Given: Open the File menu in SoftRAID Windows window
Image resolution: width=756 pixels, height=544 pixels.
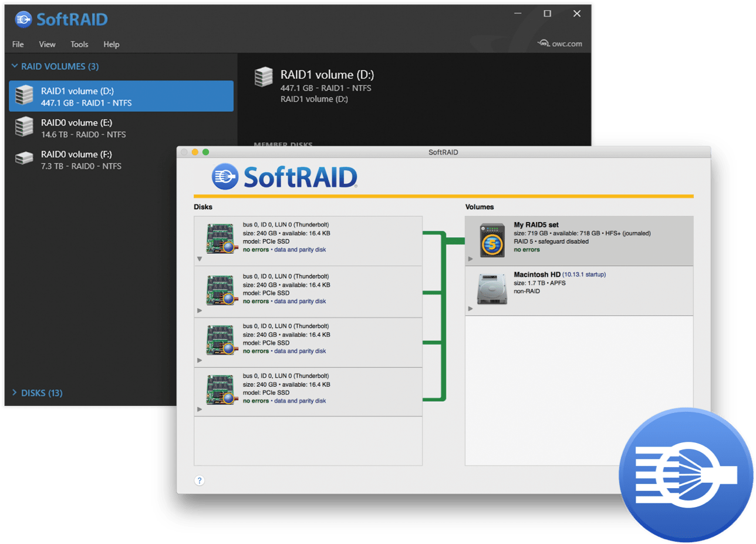Looking at the screenshot, I should click(x=18, y=44).
